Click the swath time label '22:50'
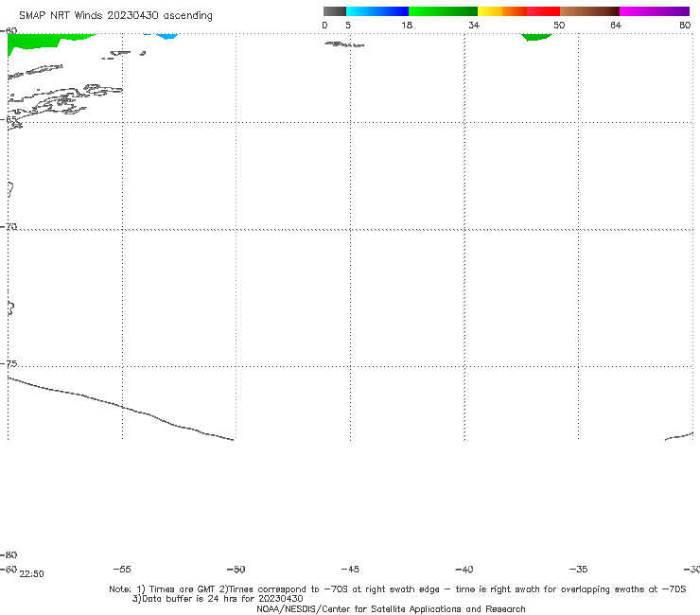Screen dimensions: 700x615 pyautogui.click(x=32, y=574)
